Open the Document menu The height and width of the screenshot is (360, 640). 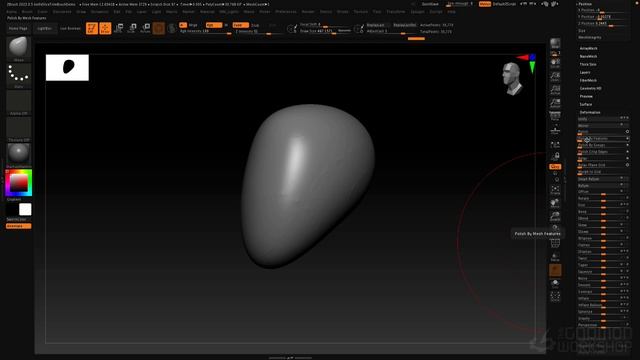click(62, 12)
